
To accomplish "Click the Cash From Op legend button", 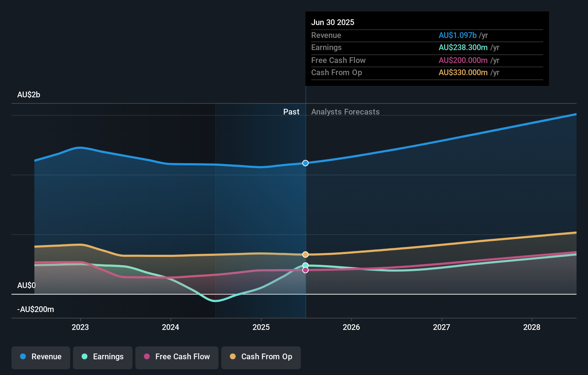I will click(x=261, y=357).
